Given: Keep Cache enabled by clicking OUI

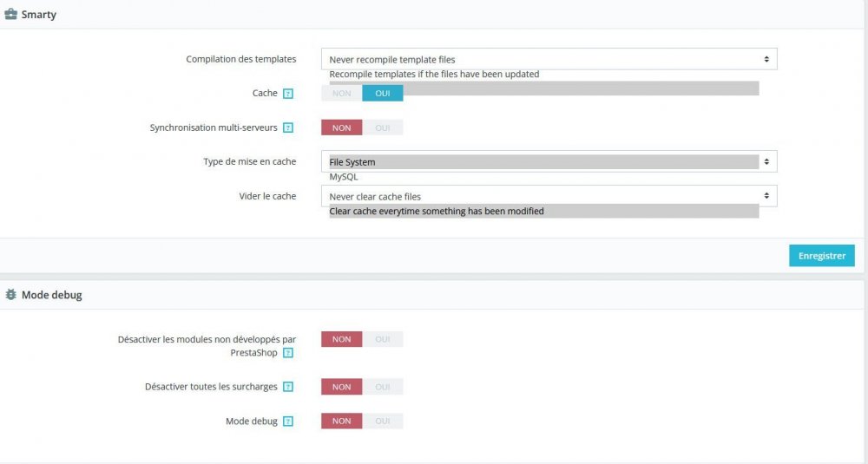Looking at the screenshot, I should coord(383,93).
